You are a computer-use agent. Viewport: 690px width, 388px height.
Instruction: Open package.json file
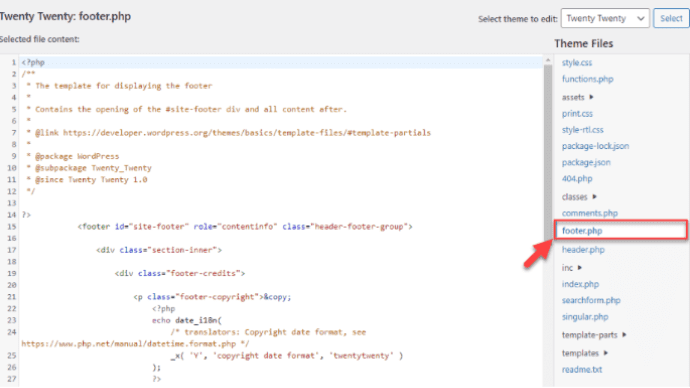point(586,162)
